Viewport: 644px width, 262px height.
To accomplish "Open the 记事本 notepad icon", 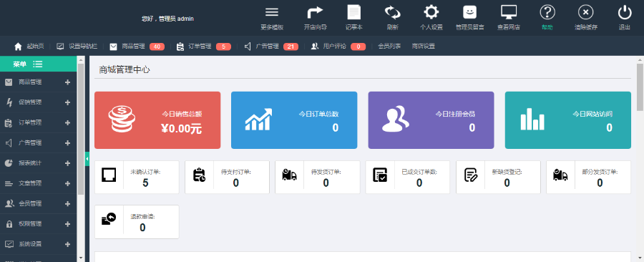I will click(x=354, y=12).
